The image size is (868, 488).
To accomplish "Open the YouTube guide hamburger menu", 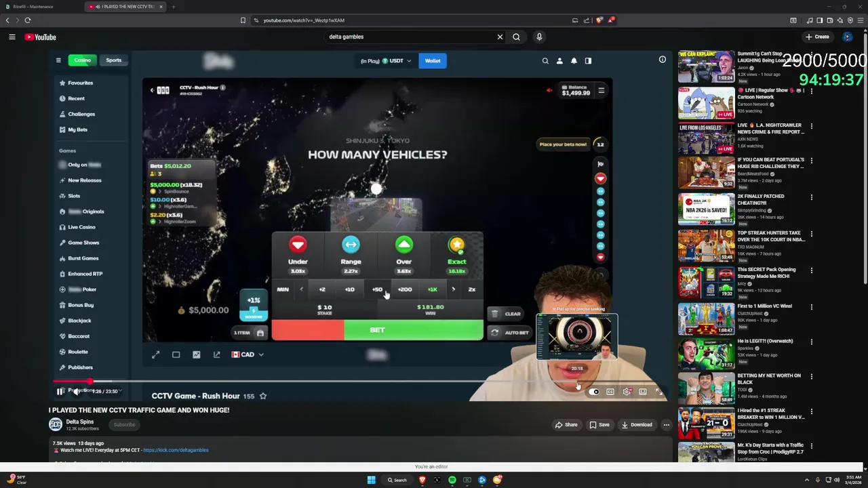I will (12, 37).
